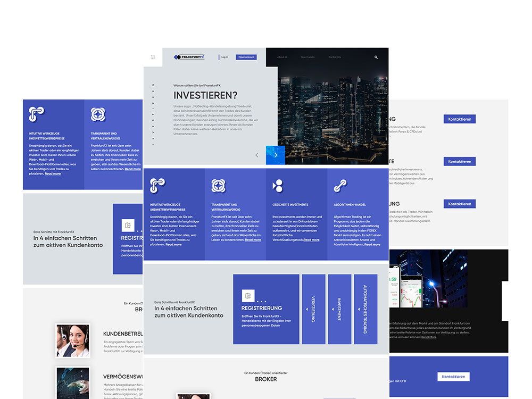Follow Read more under Gesicherte Investments
The height and width of the screenshot is (399, 532).
(x=311, y=240)
